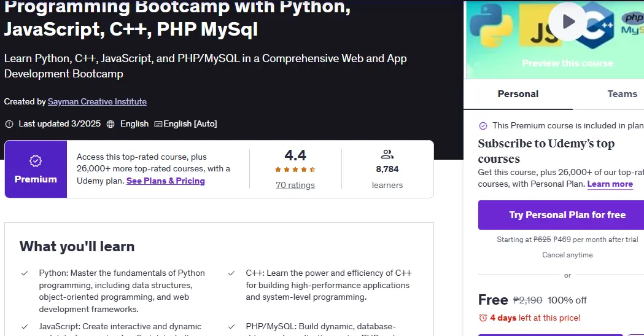Click Learn more about Personal Plan
This screenshot has height=336, width=644.
click(610, 184)
